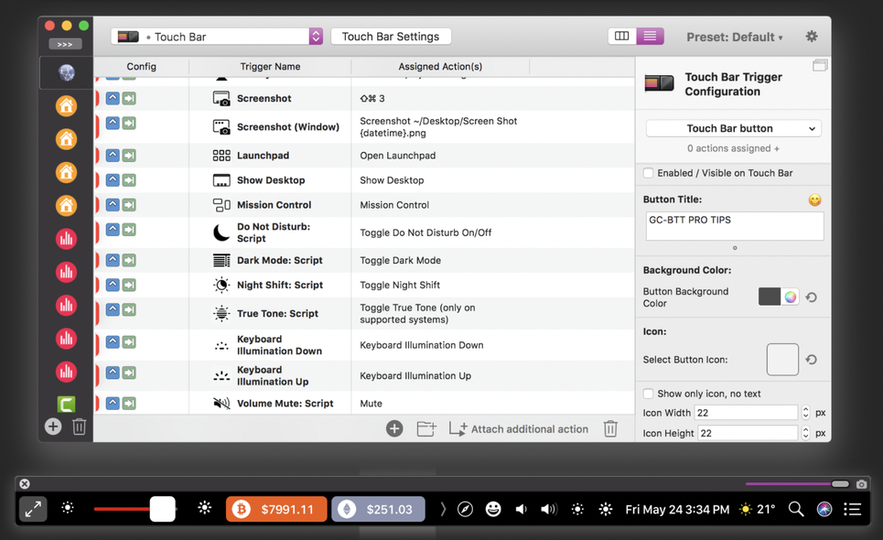Screen dimensions: 883x540
Task: Select Do Not Disturb: Script trigger
Action: pyautogui.click(x=364, y=233)
